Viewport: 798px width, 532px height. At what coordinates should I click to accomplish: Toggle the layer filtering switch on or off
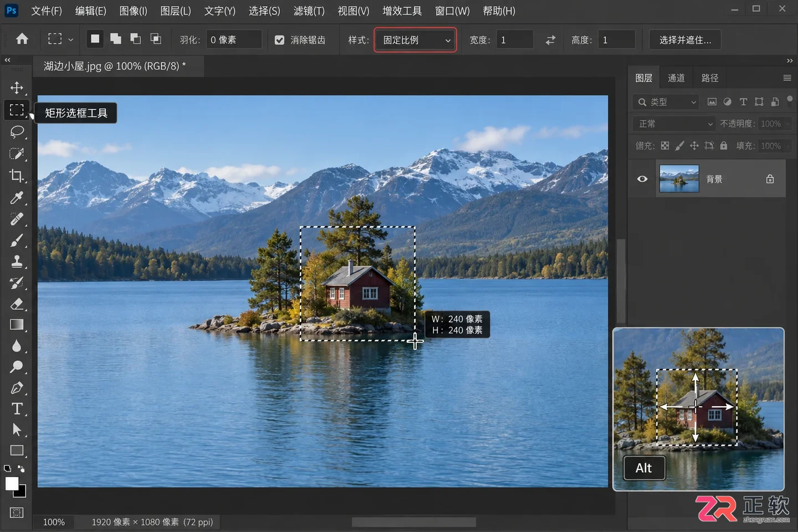tap(790, 99)
